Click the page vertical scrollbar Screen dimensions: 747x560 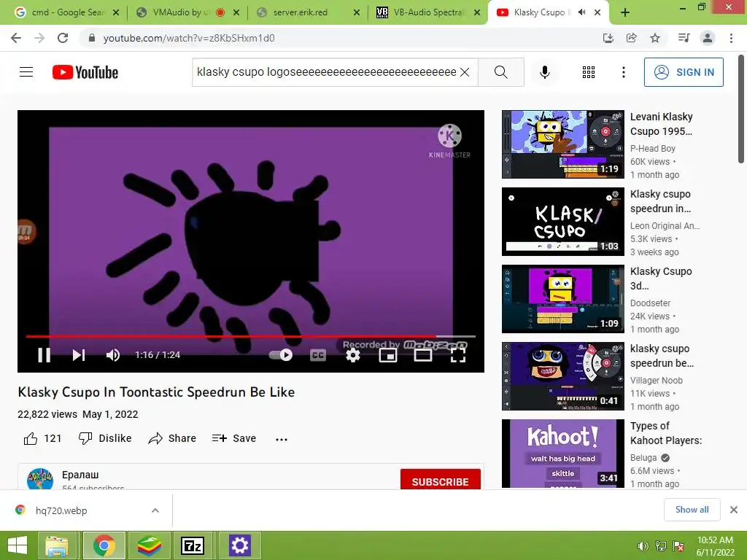(x=741, y=109)
